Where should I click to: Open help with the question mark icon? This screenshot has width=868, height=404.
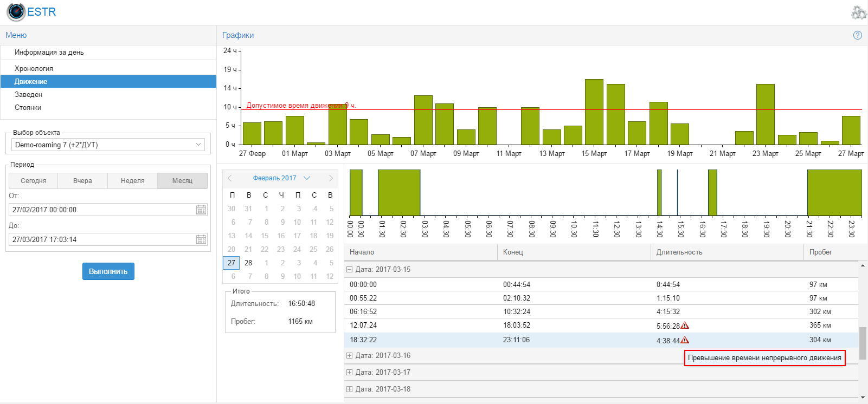[857, 35]
